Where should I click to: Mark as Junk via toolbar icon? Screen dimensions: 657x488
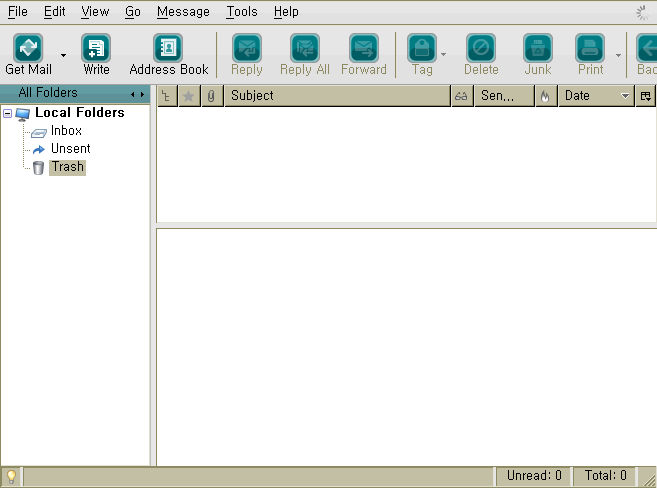pos(538,48)
